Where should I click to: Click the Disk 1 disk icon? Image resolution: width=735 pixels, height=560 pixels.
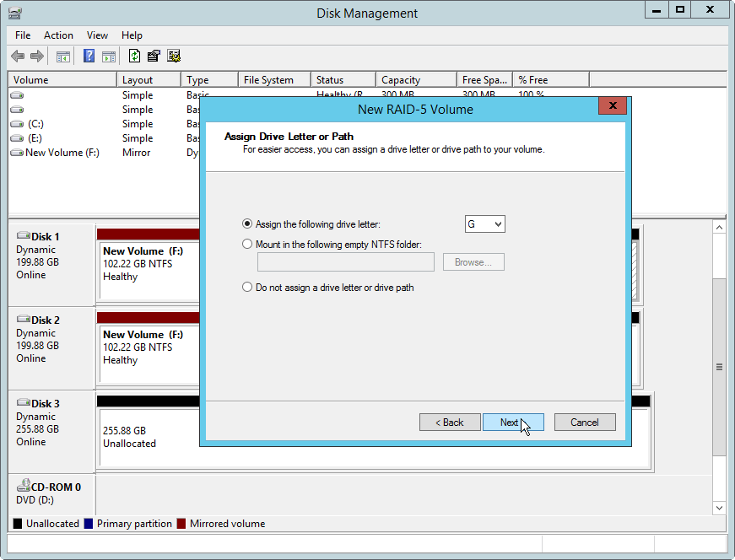pyautogui.click(x=24, y=235)
